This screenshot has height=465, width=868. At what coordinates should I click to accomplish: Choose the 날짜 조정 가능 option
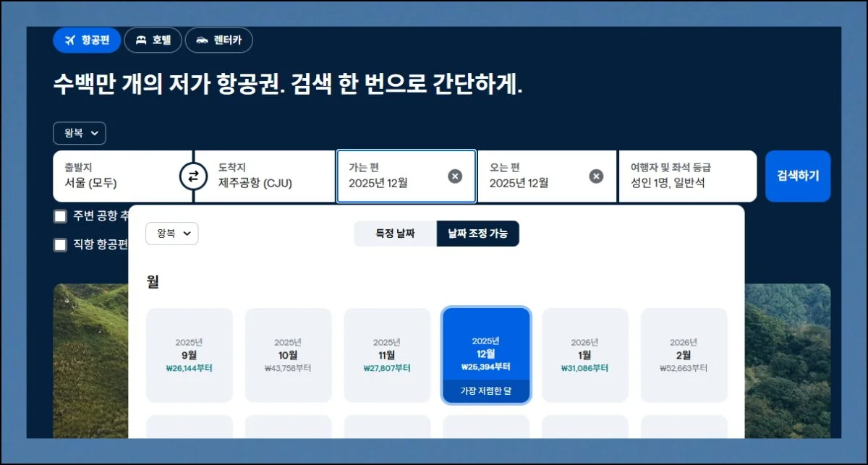click(x=477, y=234)
